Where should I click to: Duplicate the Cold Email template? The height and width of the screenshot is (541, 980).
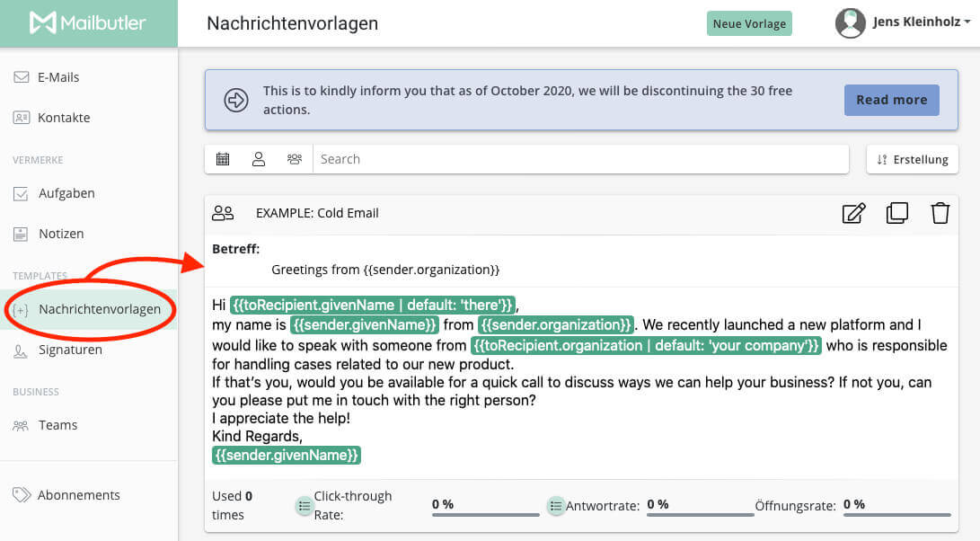pos(896,213)
